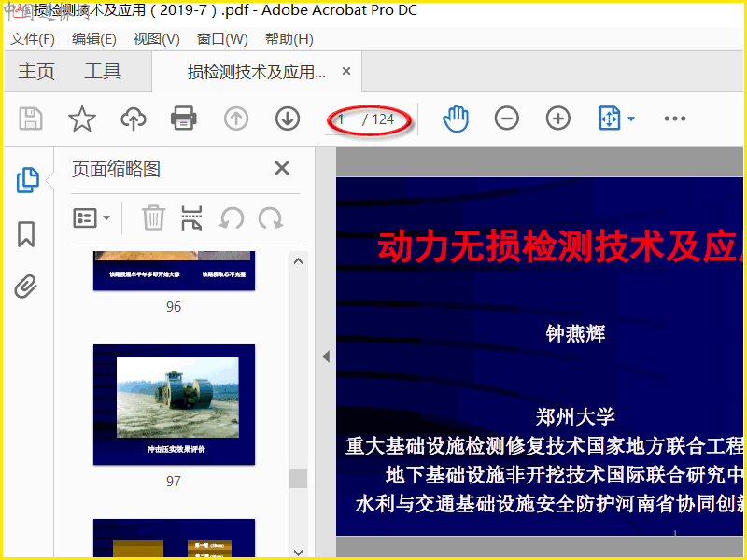Open page thumbnails sidebar icon

[x=28, y=180]
